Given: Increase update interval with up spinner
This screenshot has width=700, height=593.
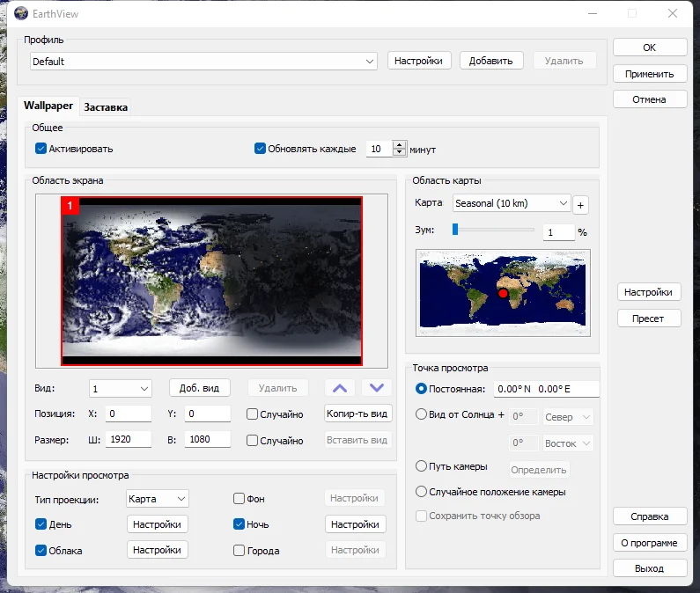Looking at the screenshot, I should coord(400,145).
